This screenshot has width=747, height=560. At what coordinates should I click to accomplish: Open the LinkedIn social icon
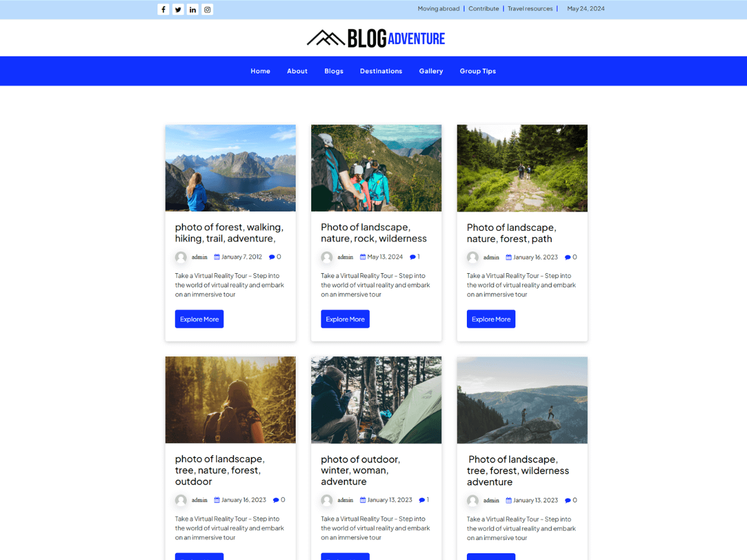[192, 9]
